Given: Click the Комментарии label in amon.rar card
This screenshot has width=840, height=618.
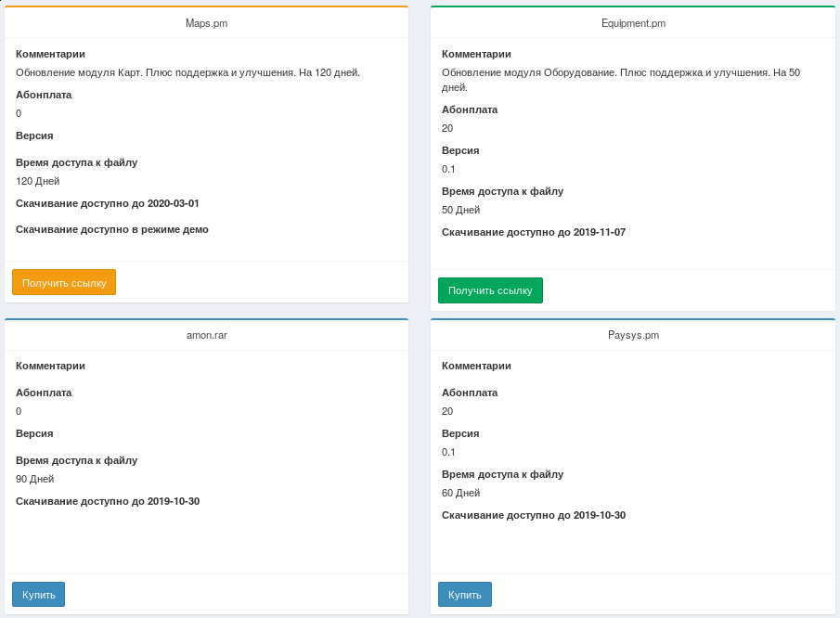Looking at the screenshot, I should [x=50, y=366].
